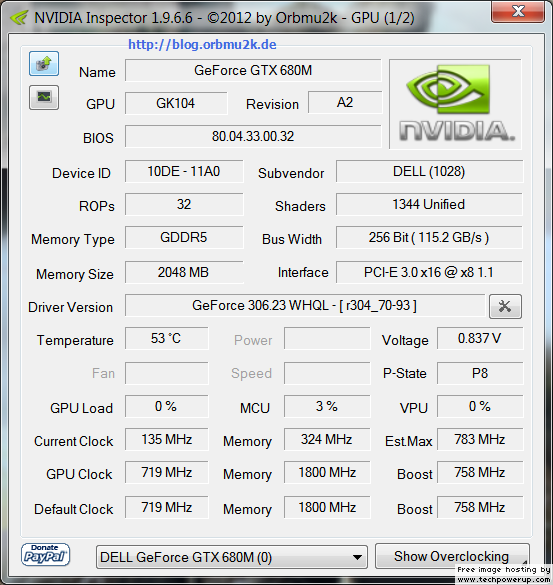Click GPU Clock value 719 MHz
Viewport: 553px width, 585px height.
coord(166,472)
